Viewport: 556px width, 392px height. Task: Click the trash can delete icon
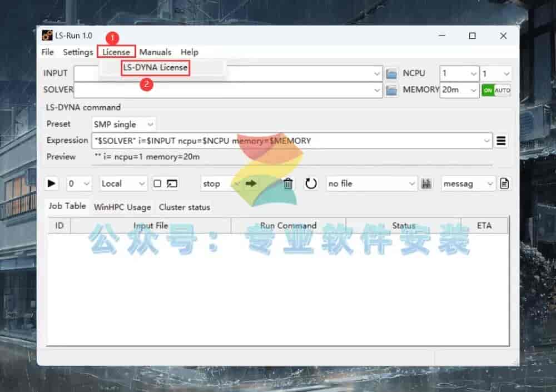[288, 183]
